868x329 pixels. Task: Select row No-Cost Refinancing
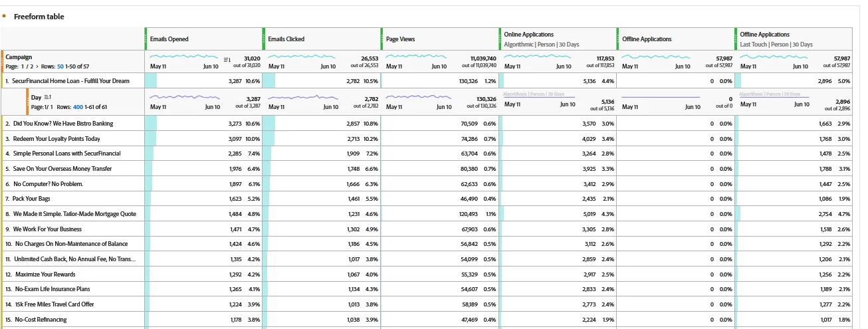click(x=74, y=320)
